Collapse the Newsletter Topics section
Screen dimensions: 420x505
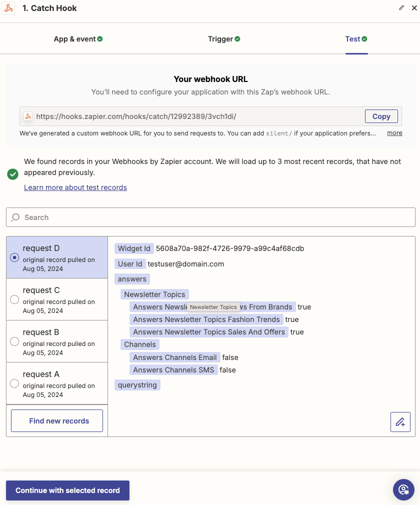click(x=154, y=294)
